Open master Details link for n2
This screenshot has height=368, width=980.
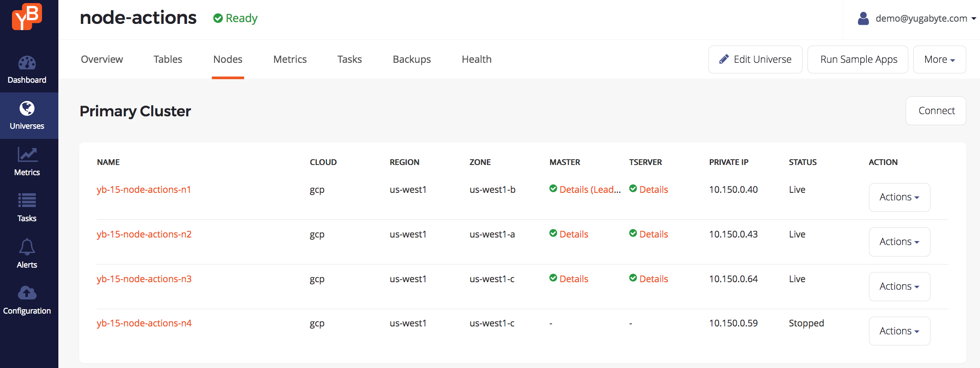[x=574, y=234]
